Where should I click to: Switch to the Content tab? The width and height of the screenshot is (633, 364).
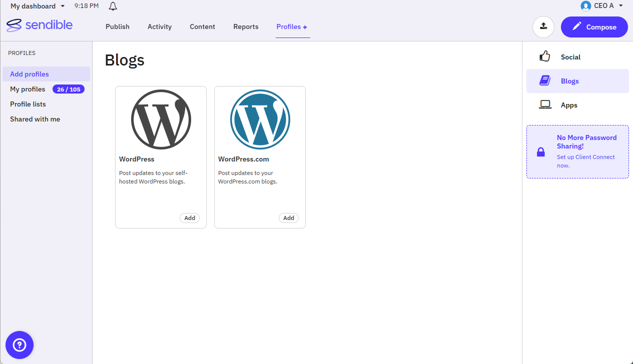[x=203, y=26]
